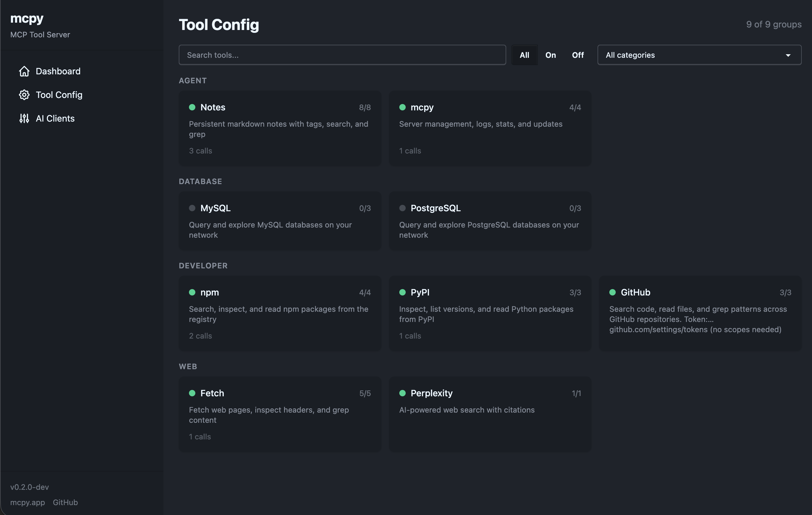Click the Search tools input field
The width and height of the screenshot is (812, 515).
pos(342,55)
